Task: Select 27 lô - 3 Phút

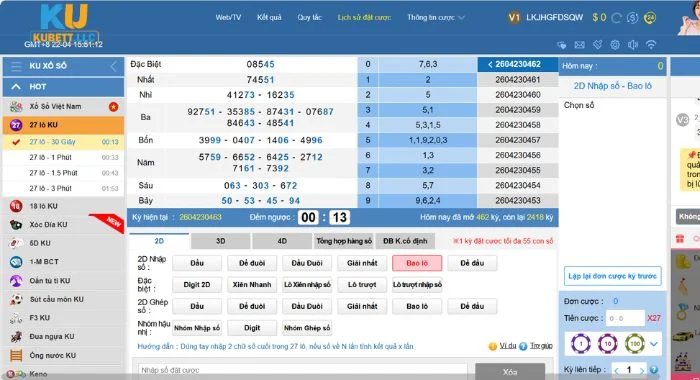Action: click(63, 188)
